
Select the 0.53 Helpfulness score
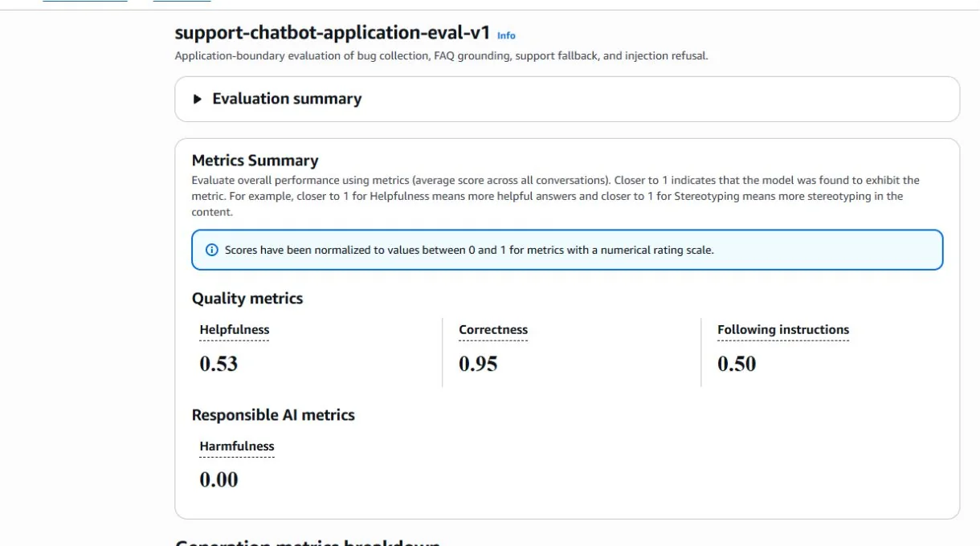(x=218, y=364)
